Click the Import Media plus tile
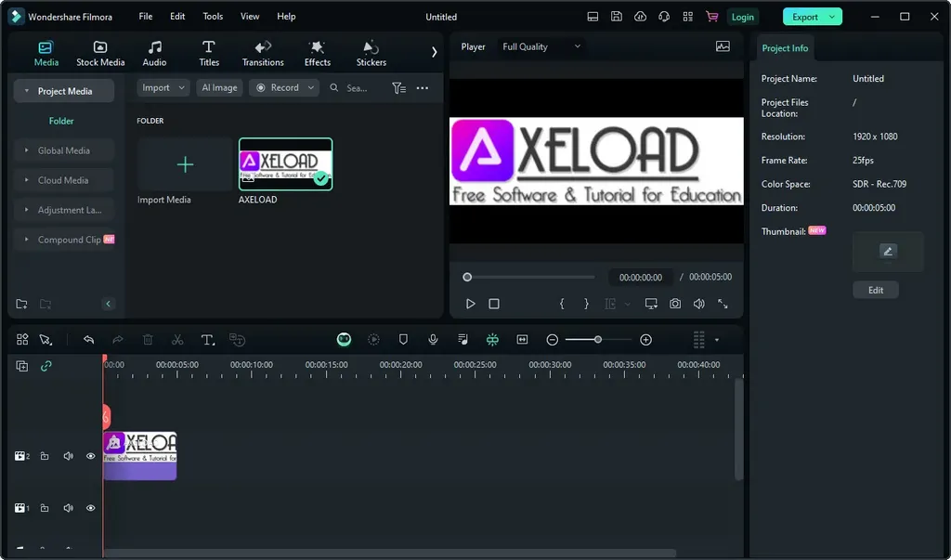 185,164
